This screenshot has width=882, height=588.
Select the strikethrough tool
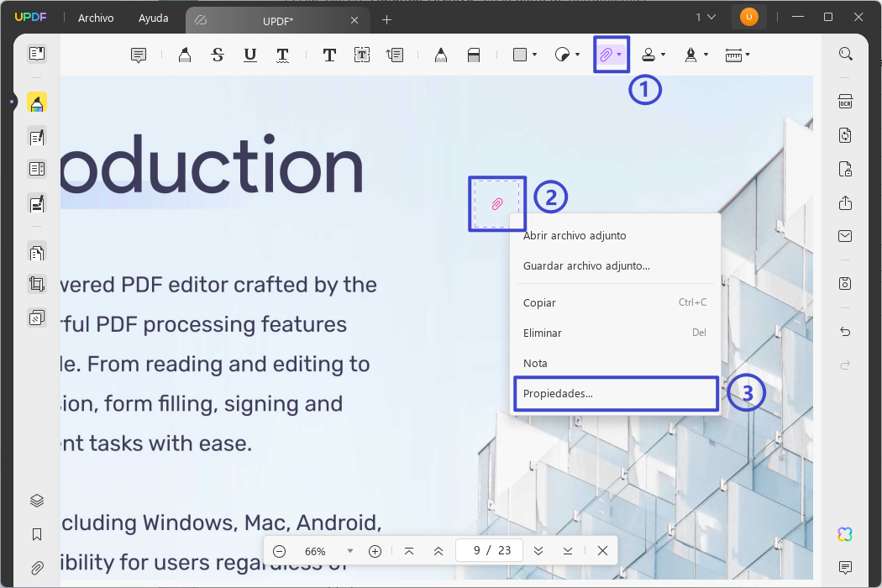tap(218, 55)
